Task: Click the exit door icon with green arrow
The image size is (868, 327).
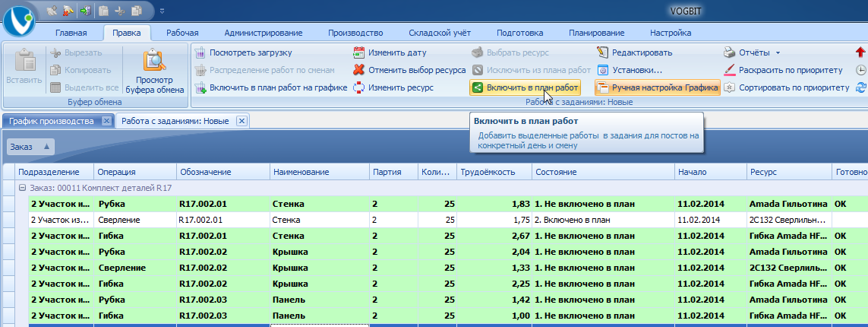Action: tap(85, 10)
